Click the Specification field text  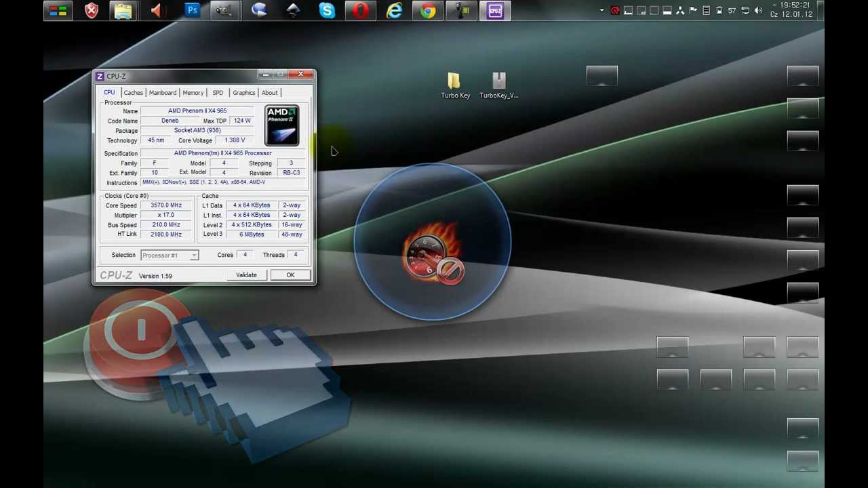(x=223, y=153)
